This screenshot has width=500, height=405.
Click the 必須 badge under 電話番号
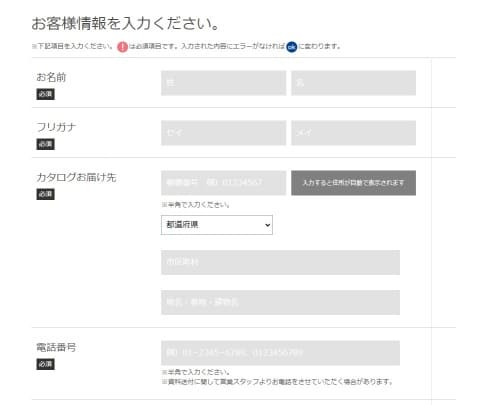click(x=45, y=364)
